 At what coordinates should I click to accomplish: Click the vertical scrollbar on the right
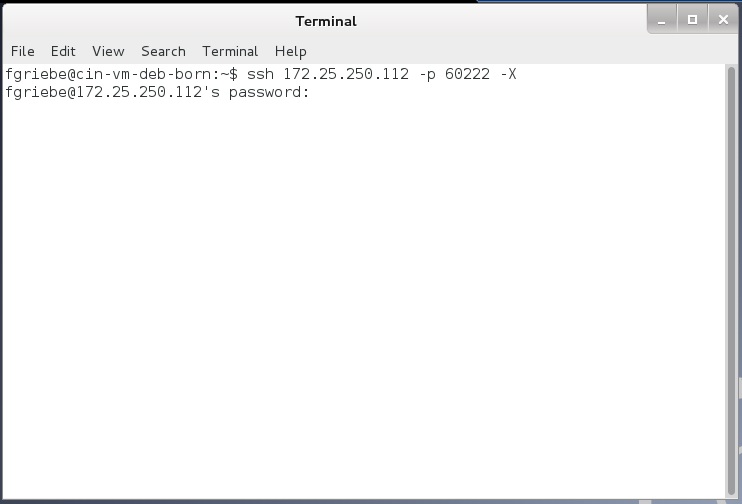coord(731,282)
